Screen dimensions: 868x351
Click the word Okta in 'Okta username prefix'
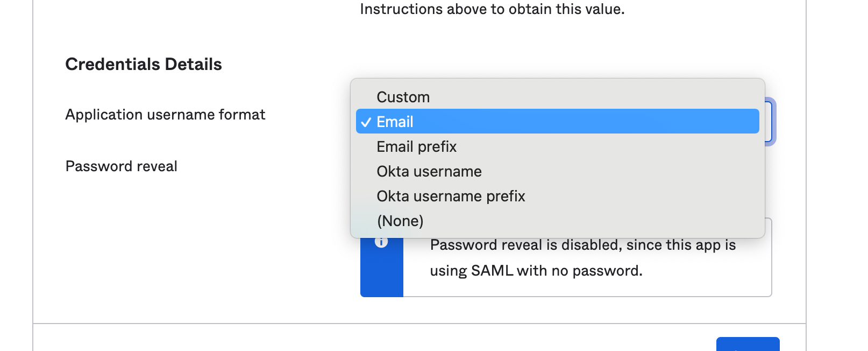click(393, 196)
